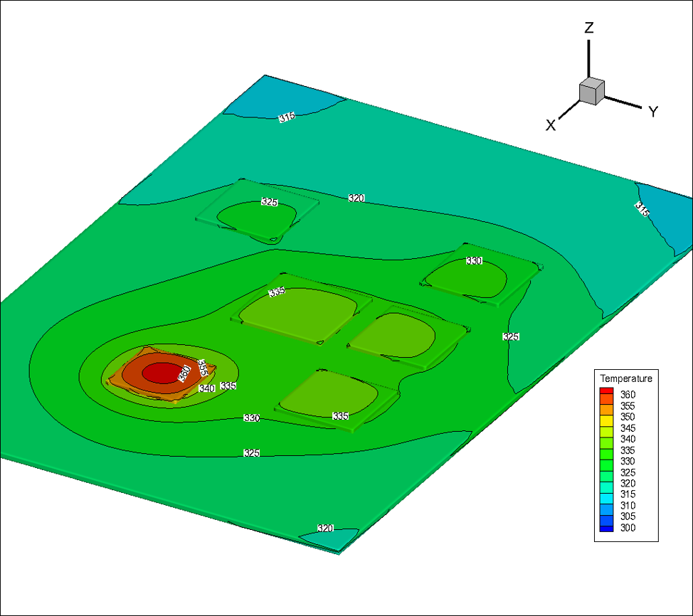Click the 315 label at plate's right edge
The height and width of the screenshot is (616, 693).
[x=642, y=208]
